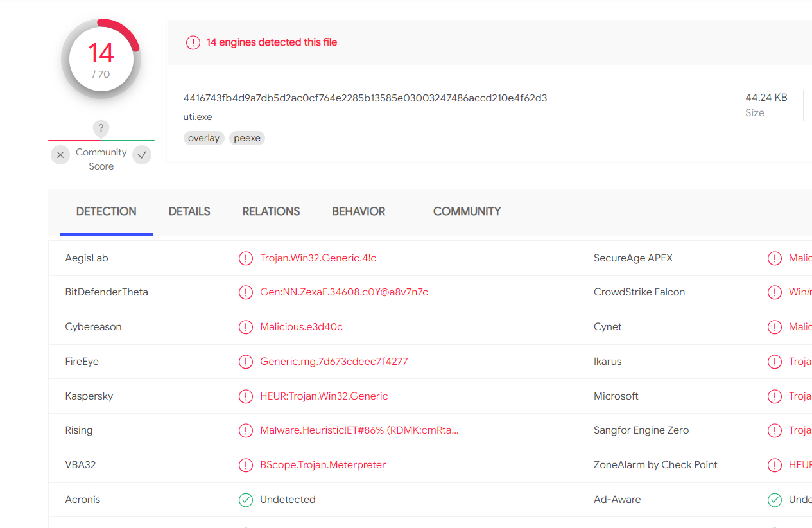Click the Rising engine name
This screenshot has height=528, width=812.
point(79,430)
